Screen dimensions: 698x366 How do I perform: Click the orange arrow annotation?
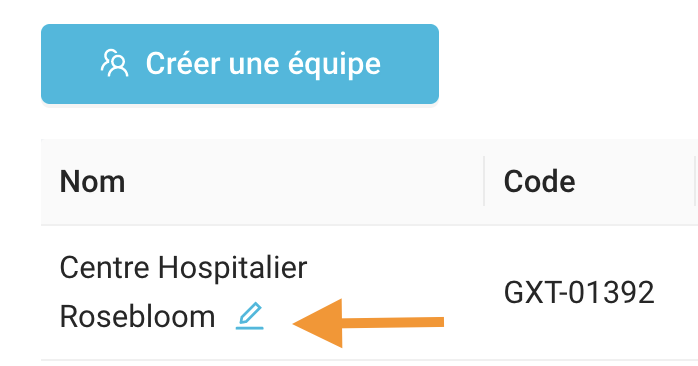click(368, 323)
